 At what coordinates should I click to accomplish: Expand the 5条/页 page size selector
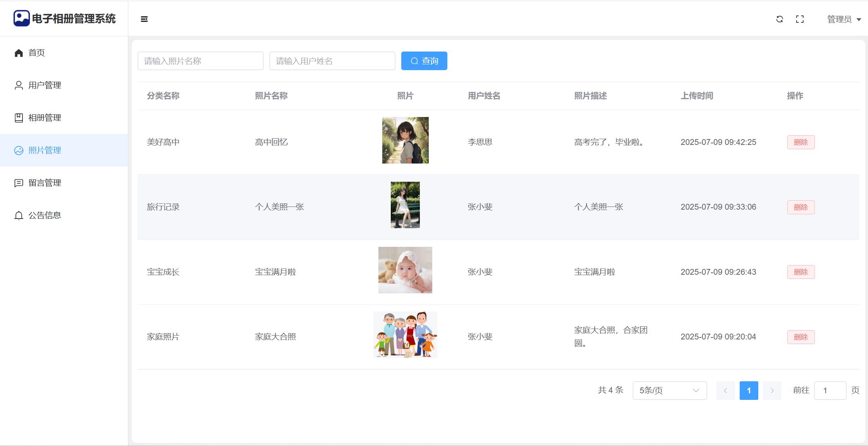pos(670,391)
